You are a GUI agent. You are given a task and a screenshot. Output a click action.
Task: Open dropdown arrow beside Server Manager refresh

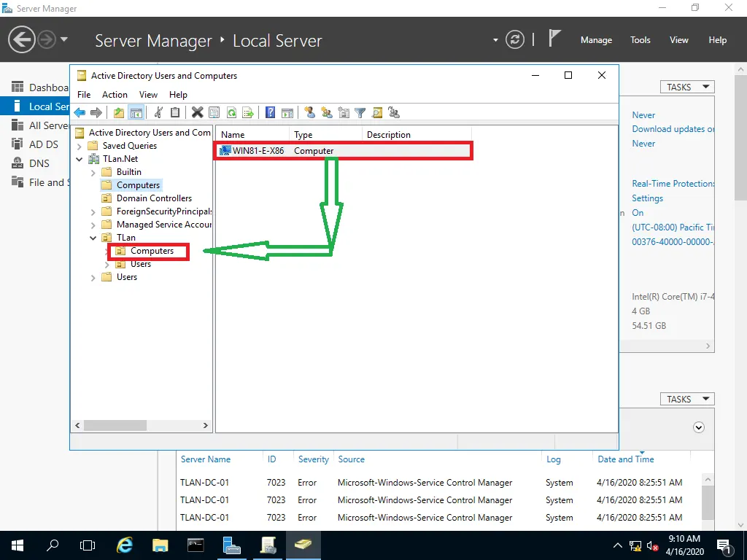[x=495, y=40]
